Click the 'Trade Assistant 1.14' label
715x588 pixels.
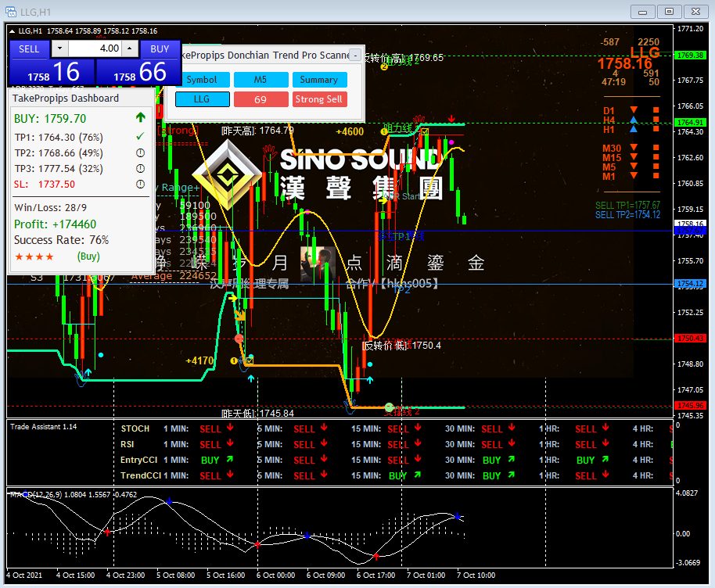43,427
